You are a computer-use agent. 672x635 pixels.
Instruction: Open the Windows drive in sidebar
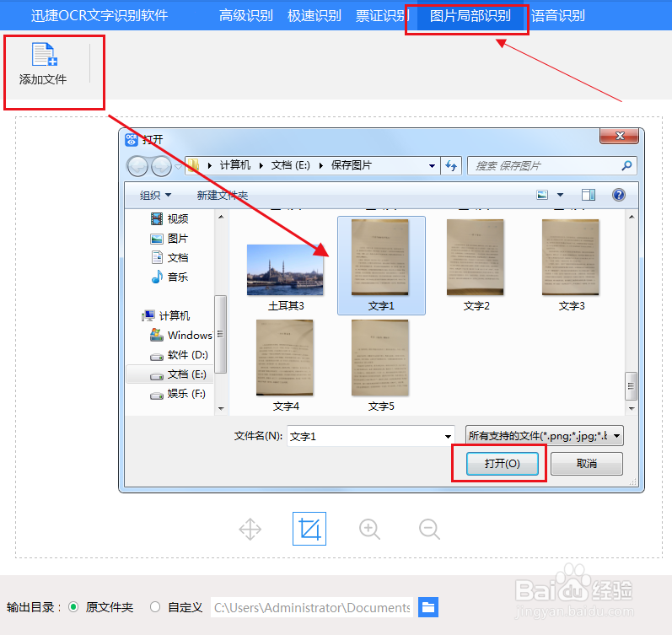click(x=180, y=336)
